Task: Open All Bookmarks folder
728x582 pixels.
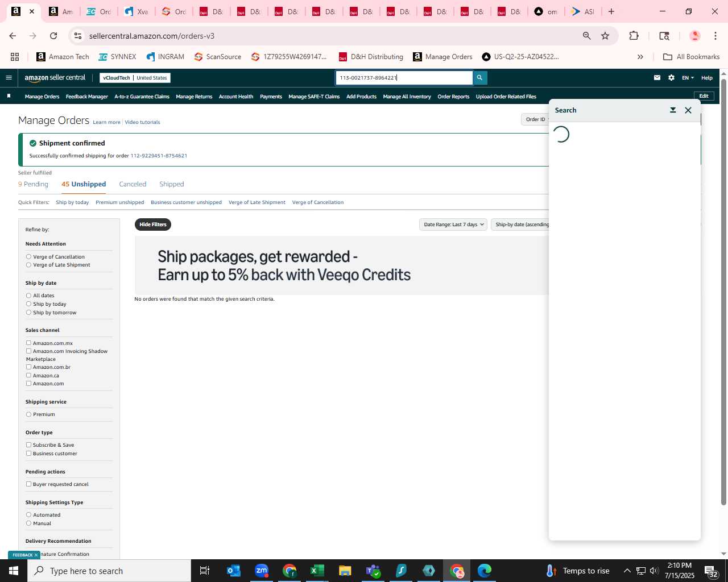Action: [x=691, y=57]
